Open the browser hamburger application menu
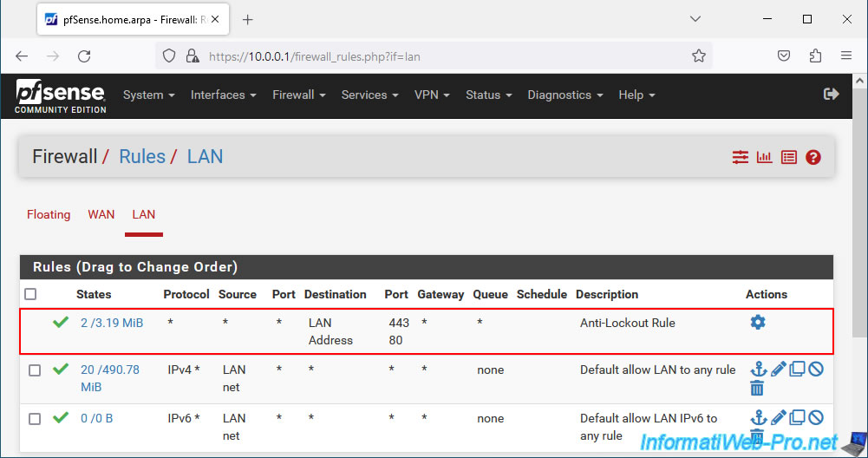The height and width of the screenshot is (458, 868). (x=845, y=56)
